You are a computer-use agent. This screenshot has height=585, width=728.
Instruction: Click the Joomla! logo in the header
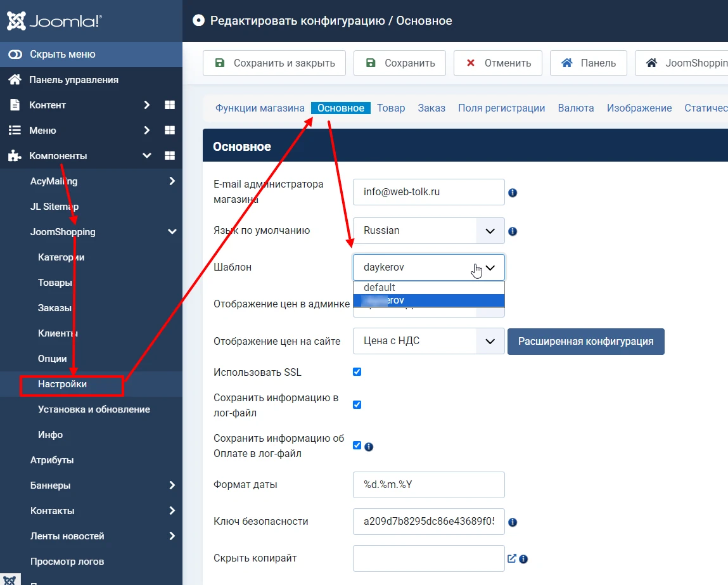pos(54,20)
